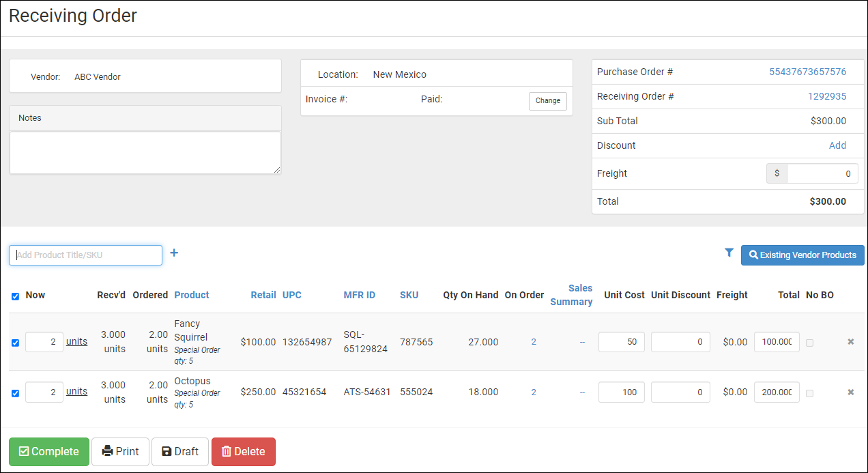This screenshot has width=868, height=473.
Task: Open the purchase order number link
Action: 807,72
